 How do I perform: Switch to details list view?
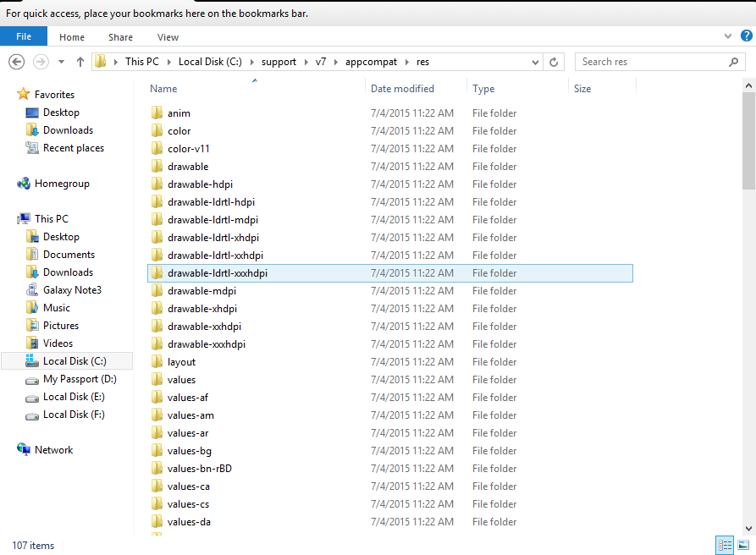[x=725, y=546]
